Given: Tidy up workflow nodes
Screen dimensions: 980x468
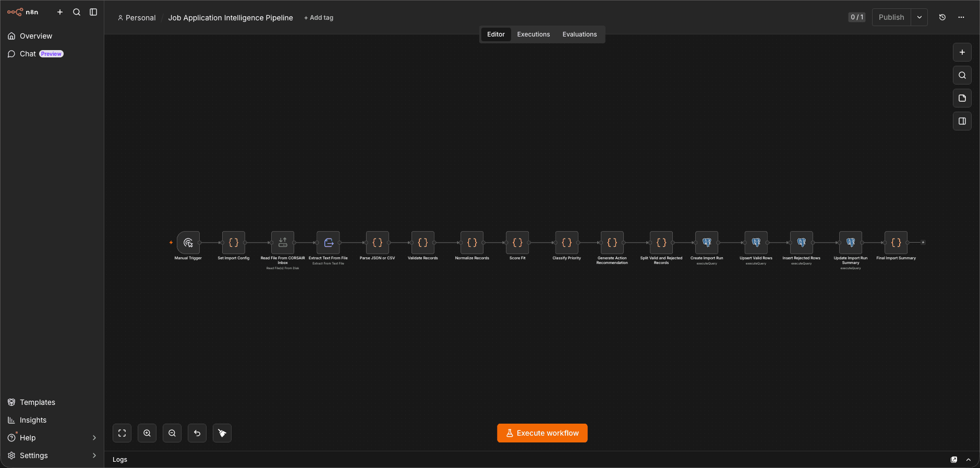Looking at the screenshot, I should 222,433.
